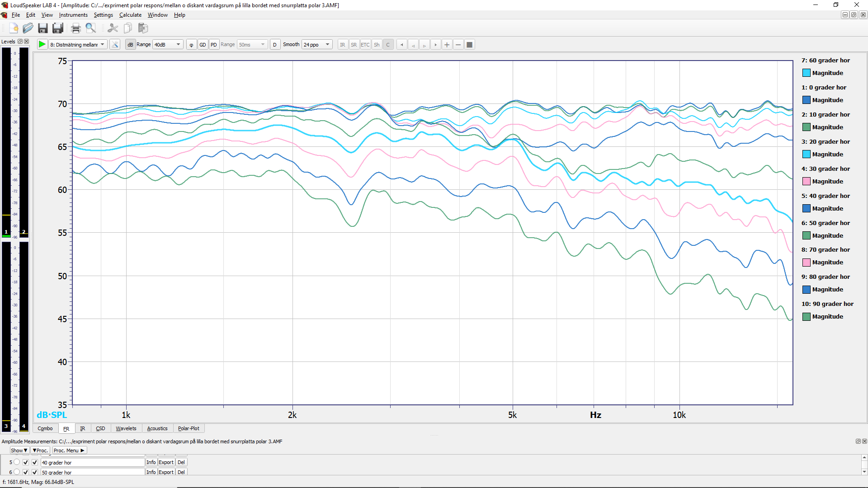This screenshot has height=488, width=868.
Task: Click pink swatch for 30 grader hor
Action: (806, 181)
